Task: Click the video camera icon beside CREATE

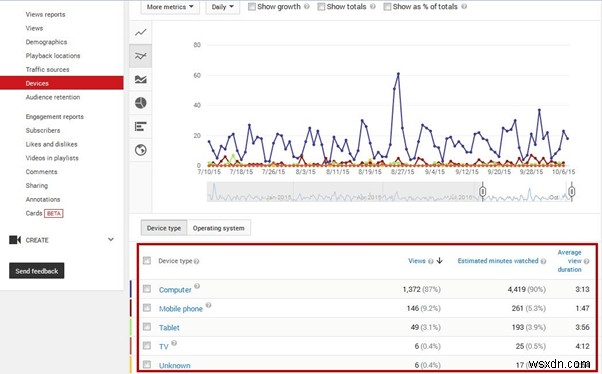Action: click(x=15, y=240)
